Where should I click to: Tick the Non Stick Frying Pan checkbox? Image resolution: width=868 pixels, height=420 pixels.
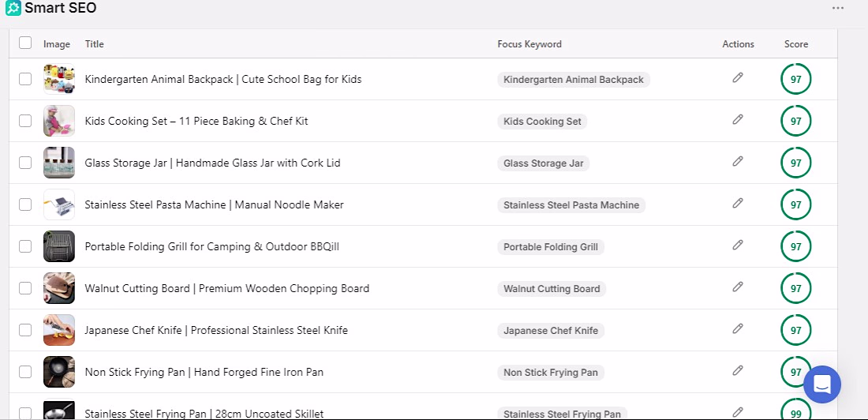click(x=25, y=372)
